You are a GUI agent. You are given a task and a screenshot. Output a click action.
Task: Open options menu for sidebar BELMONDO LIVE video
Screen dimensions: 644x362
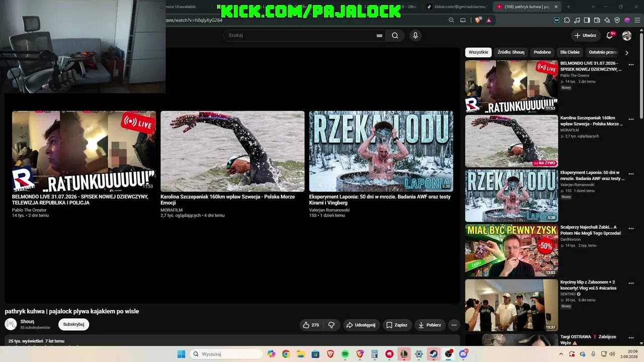[x=631, y=65]
